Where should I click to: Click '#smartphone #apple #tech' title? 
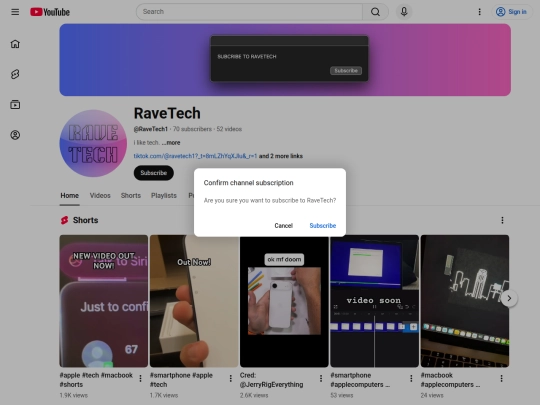[x=181, y=380]
